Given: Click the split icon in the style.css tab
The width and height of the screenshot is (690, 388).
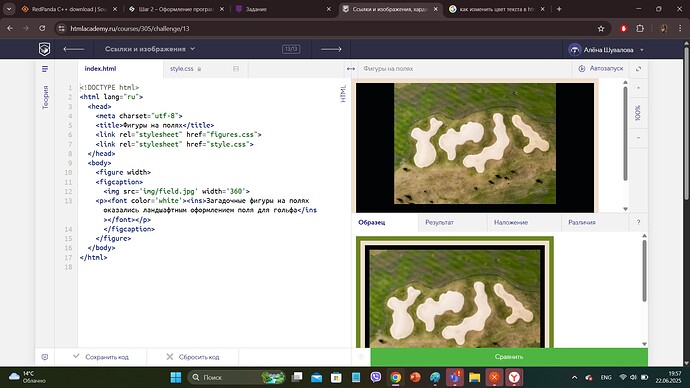Looking at the screenshot, I should tap(236, 69).
